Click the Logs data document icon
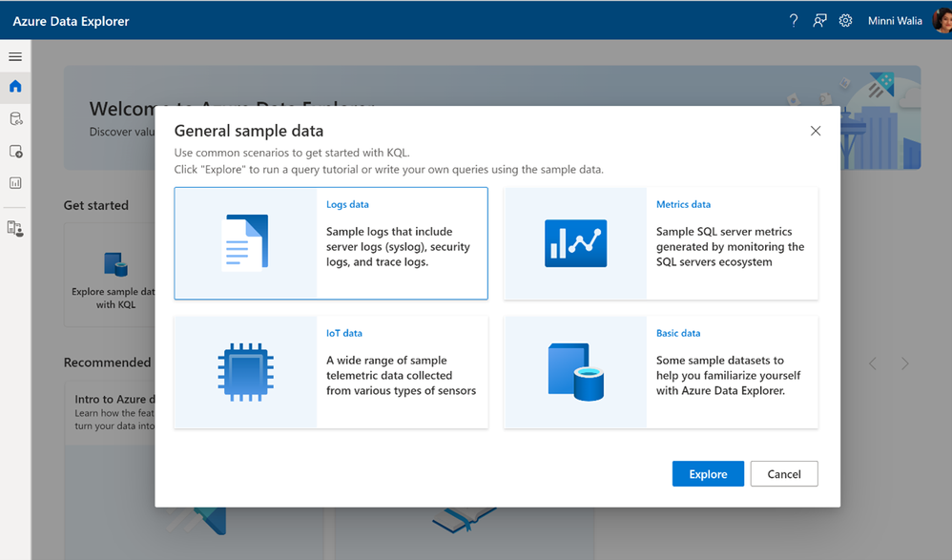Screen dimensions: 952x560 pyautogui.click(x=245, y=242)
